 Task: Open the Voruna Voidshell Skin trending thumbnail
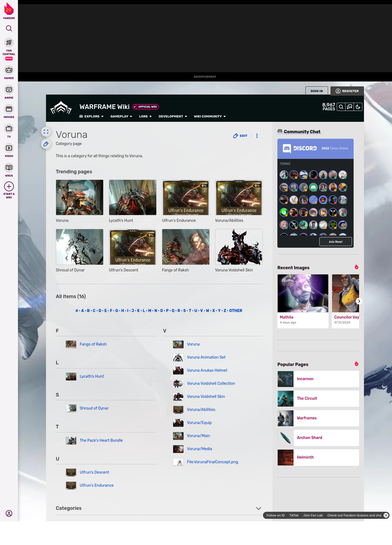point(239,247)
